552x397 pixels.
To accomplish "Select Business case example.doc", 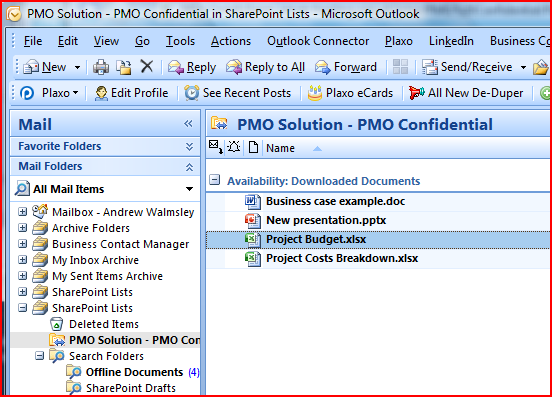I will [x=335, y=201].
